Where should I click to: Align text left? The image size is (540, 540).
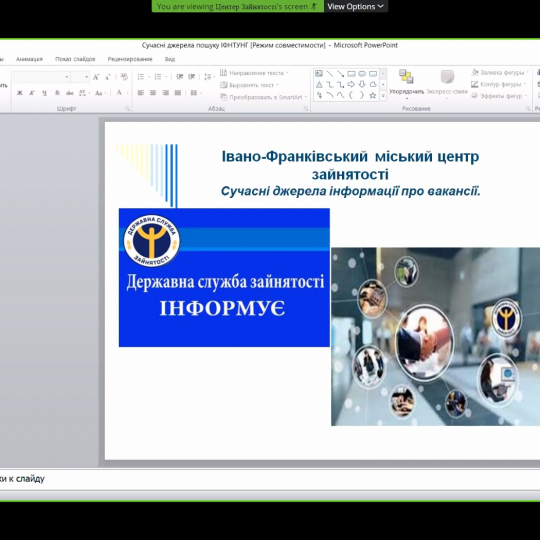coord(141,93)
